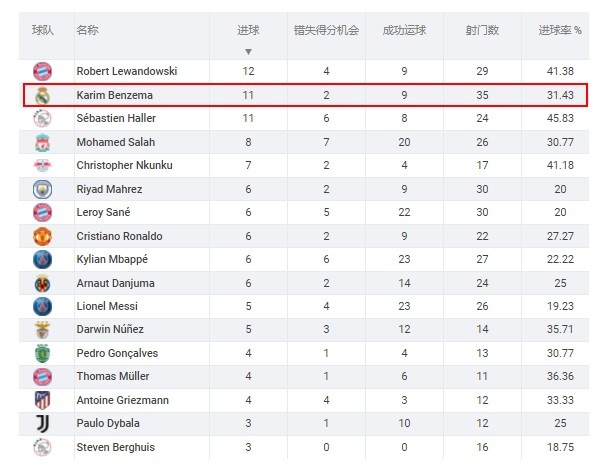
Task: Open Lionel Messi player name
Action: 107,306
